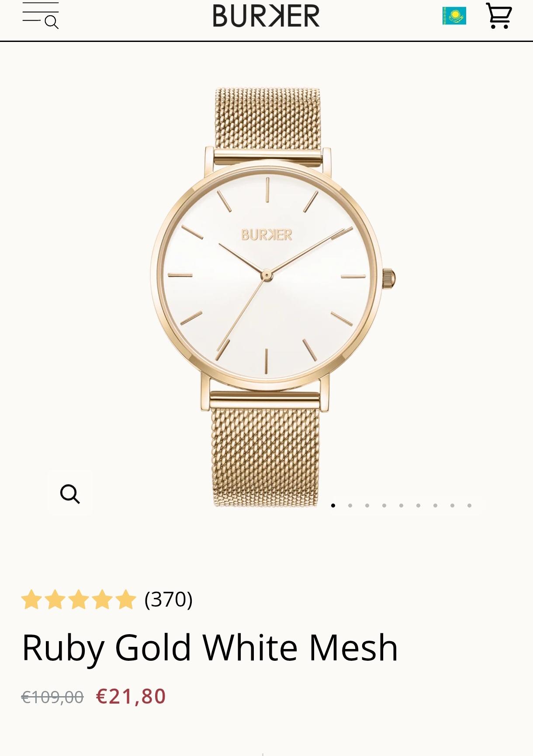
Task: Select the seventh carousel dot
Action: click(436, 505)
